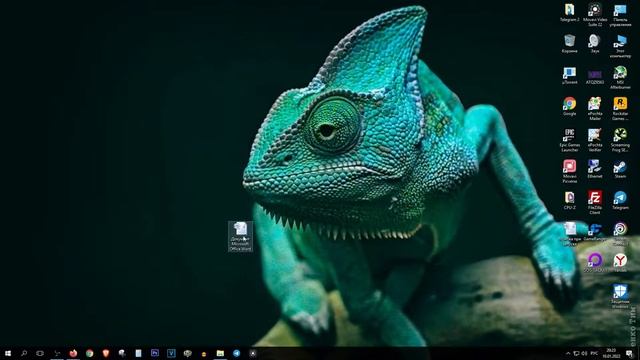Open the Control Panel (Панель управления) shortcut
Viewport: 640px width, 360px height.
pyautogui.click(x=620, y=15)
